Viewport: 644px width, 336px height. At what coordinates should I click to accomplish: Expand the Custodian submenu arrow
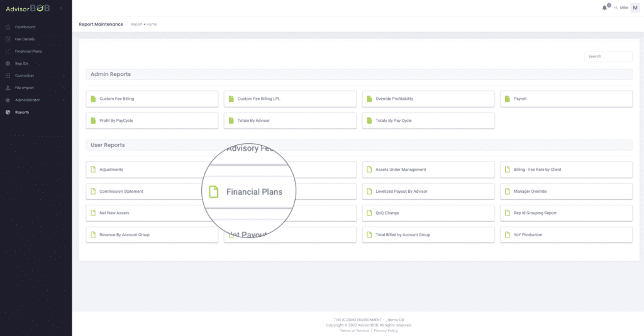tap(64, 76)
